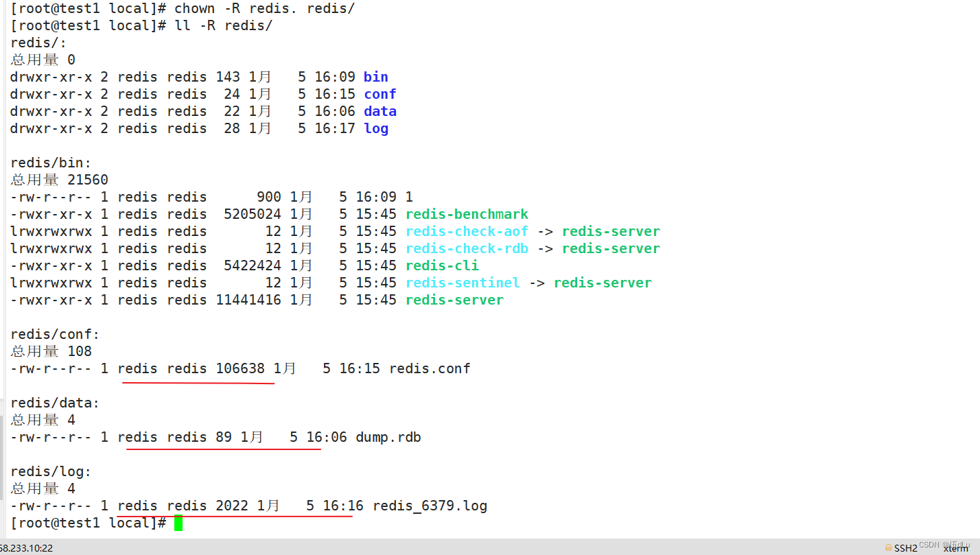Click the redis-check-rdb symlink
The width and height of the screenshot is (980, 555).
coord(467,248)
